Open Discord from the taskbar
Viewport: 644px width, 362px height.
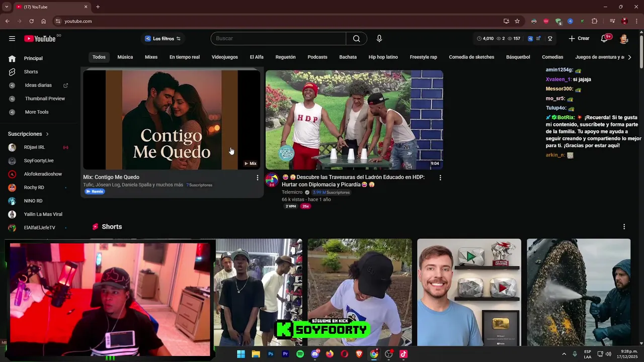315,354
